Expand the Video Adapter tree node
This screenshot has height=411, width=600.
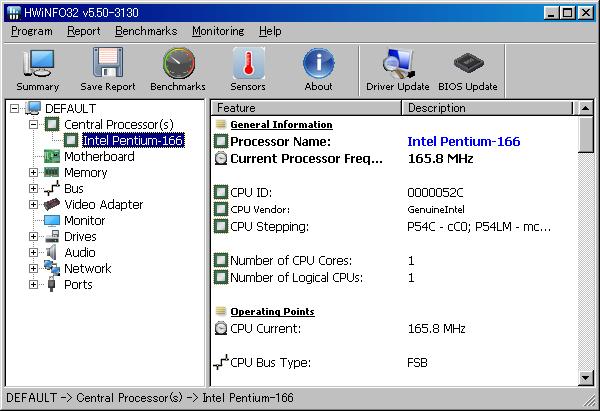(33, 204)
